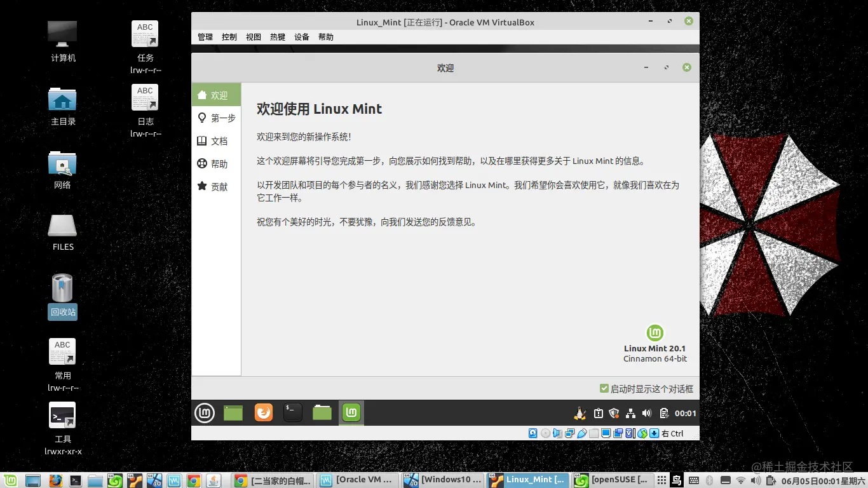Launch Firefox from host taskbar

(x=56, y=480)
